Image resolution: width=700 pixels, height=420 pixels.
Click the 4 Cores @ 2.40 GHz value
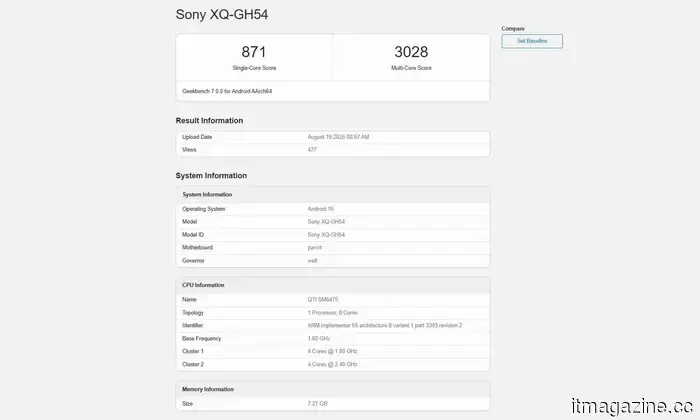click(333, 364)
